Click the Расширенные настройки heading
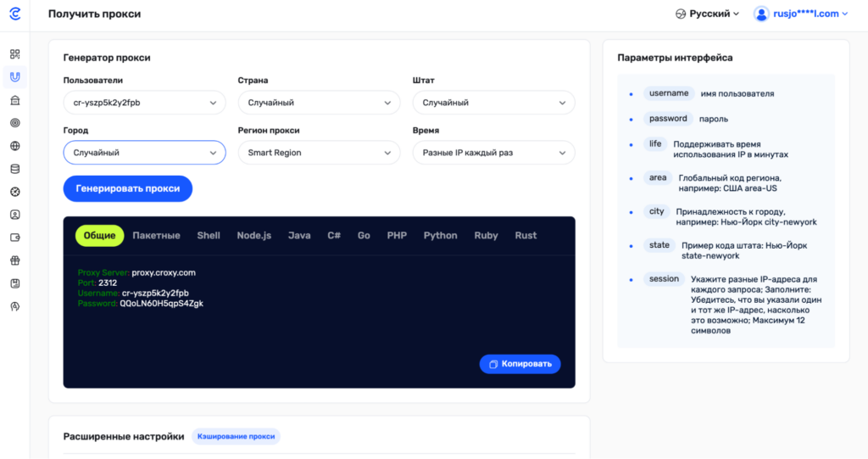This screenshot has height=459, width=868. 124,436
